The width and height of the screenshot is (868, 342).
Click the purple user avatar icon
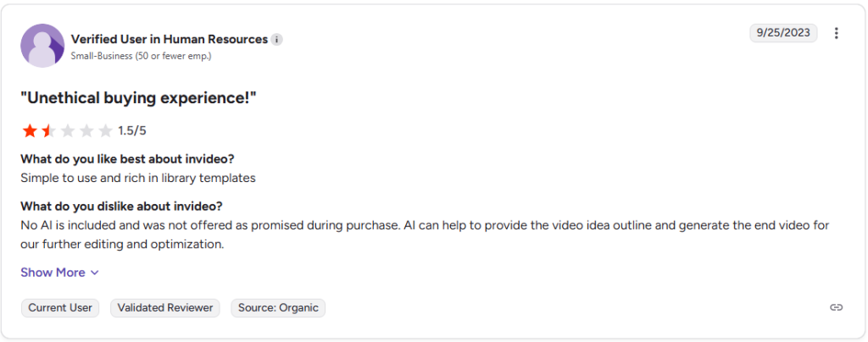42,46
